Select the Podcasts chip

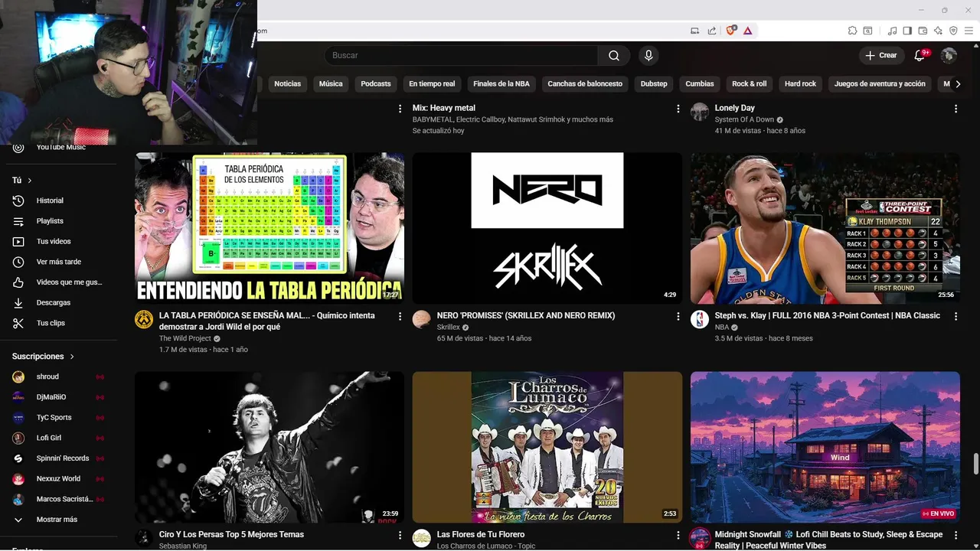[x=376, y=84]
